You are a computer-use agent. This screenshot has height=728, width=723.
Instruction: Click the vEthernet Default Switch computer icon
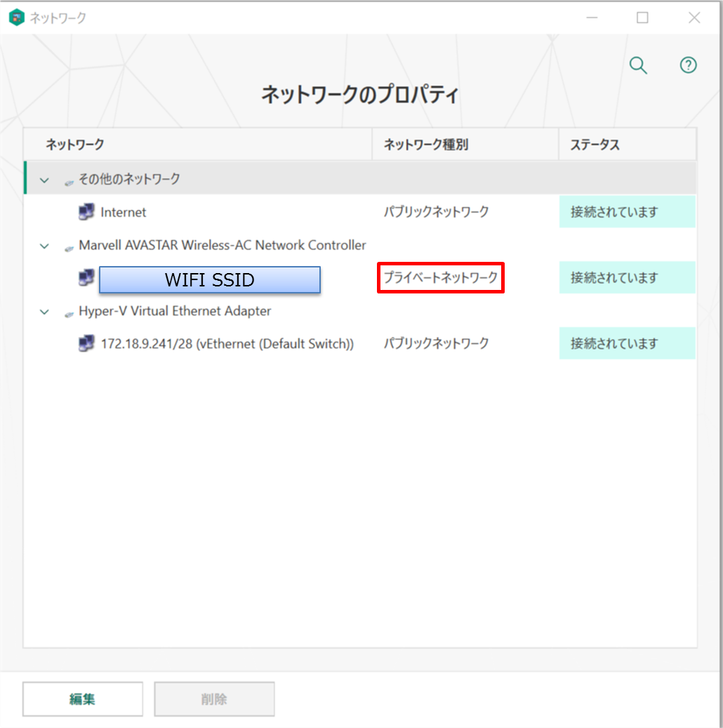tap(86, 343)
